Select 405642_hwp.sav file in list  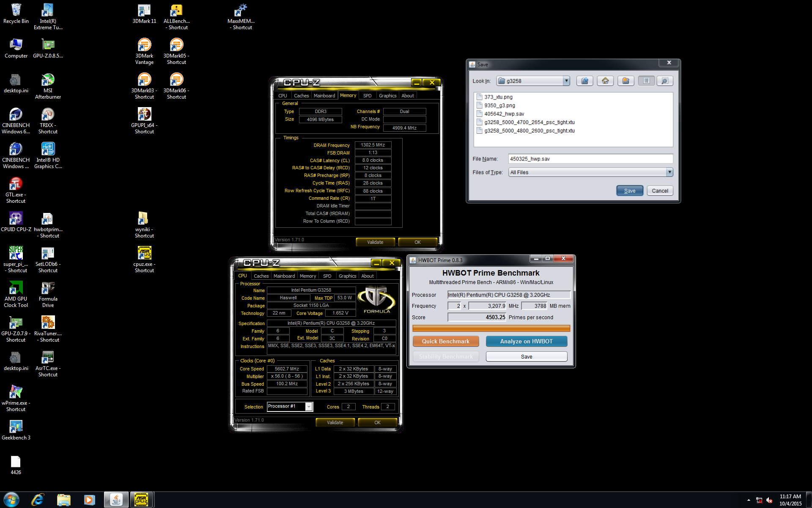point(500,114)
